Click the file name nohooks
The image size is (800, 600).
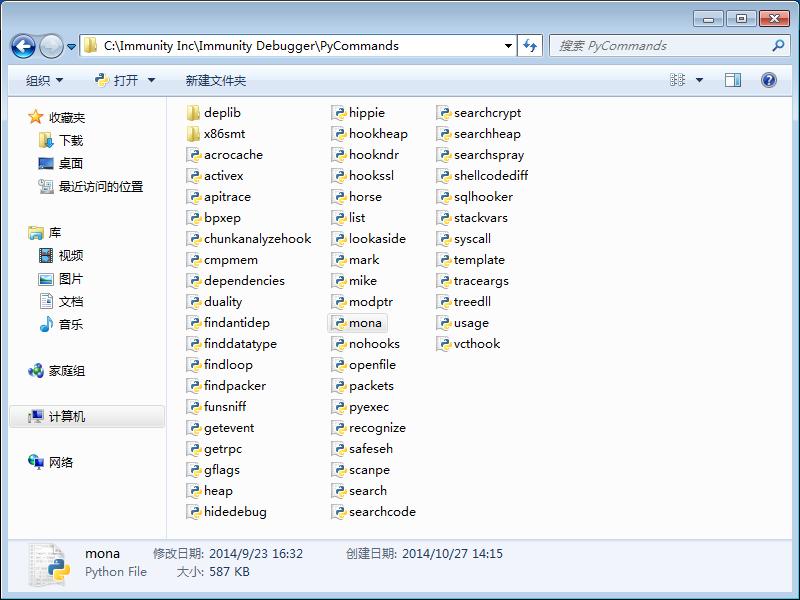pos(374,344)
